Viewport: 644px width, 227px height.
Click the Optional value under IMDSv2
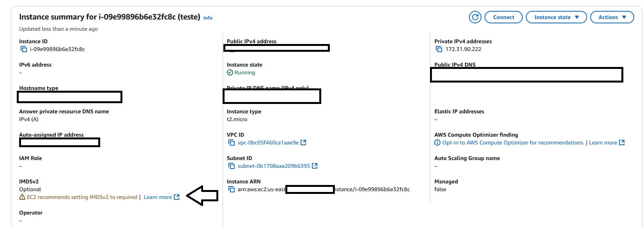click(30, 189)
